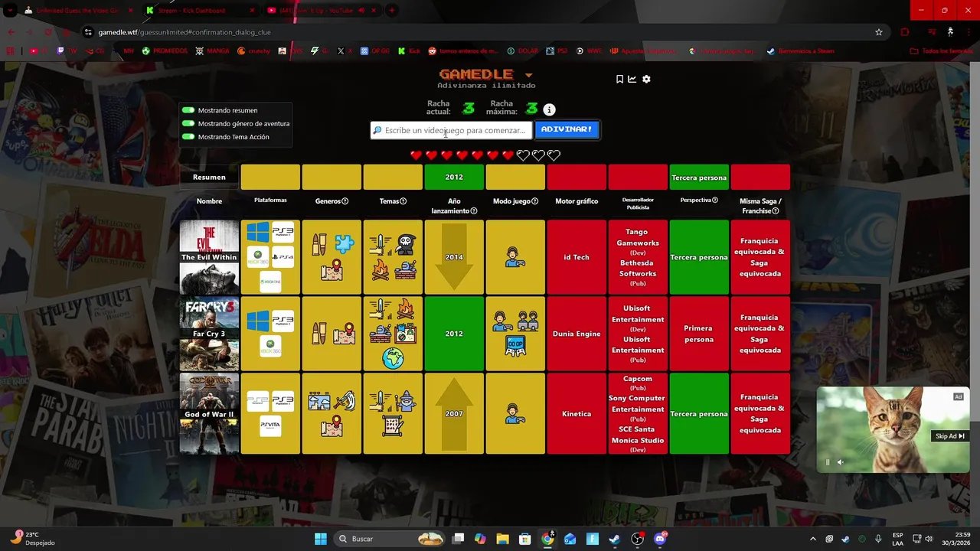This screenshot has width=980, height=551.
Task: Click the Far Cry 3 globe theme icon
Action: click(x=393, y=357)
